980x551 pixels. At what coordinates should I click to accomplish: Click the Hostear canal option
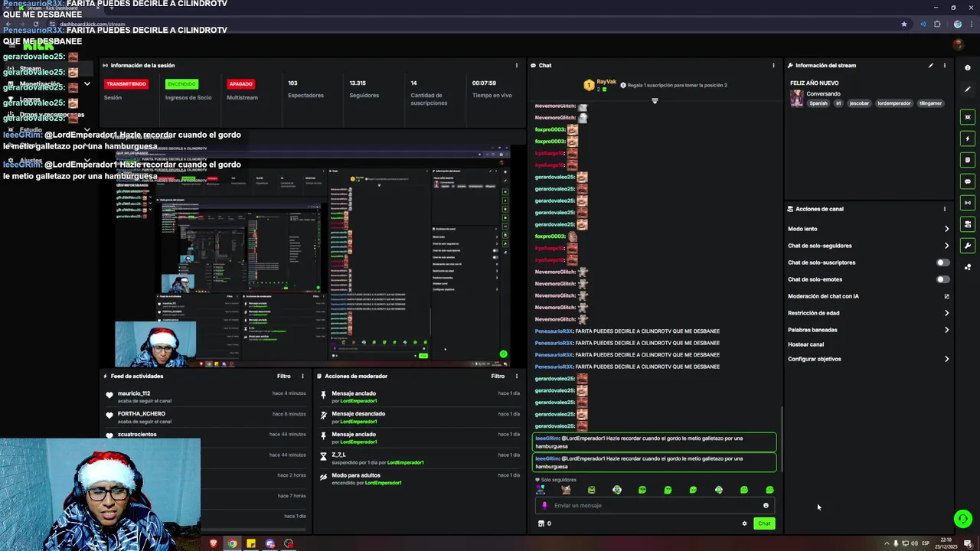tap(805, 344)
